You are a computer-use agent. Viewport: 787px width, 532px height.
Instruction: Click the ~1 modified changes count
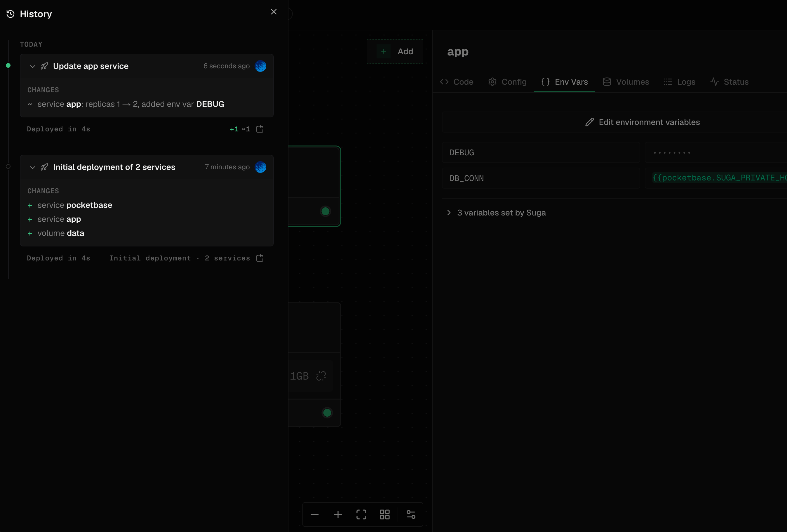[245, 129]
